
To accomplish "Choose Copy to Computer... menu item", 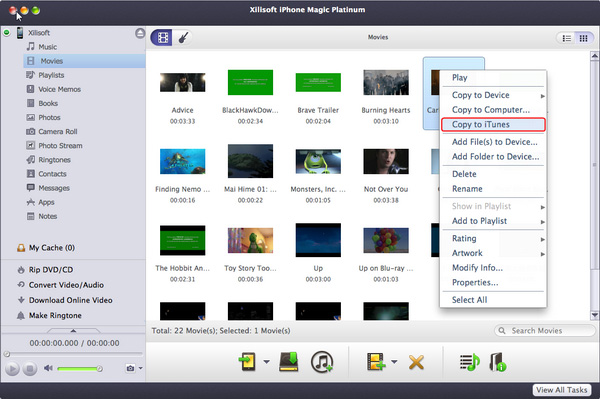I will click(493, 110).
